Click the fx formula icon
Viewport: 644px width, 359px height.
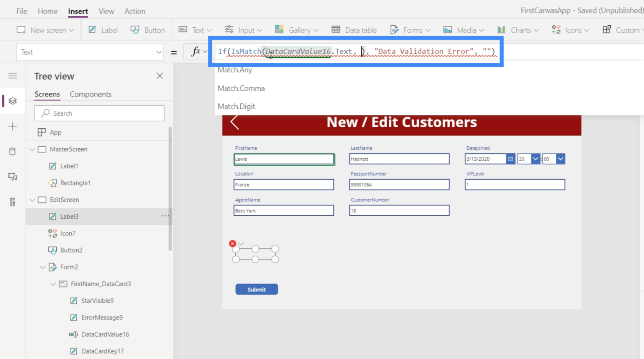tap(196, 51)
